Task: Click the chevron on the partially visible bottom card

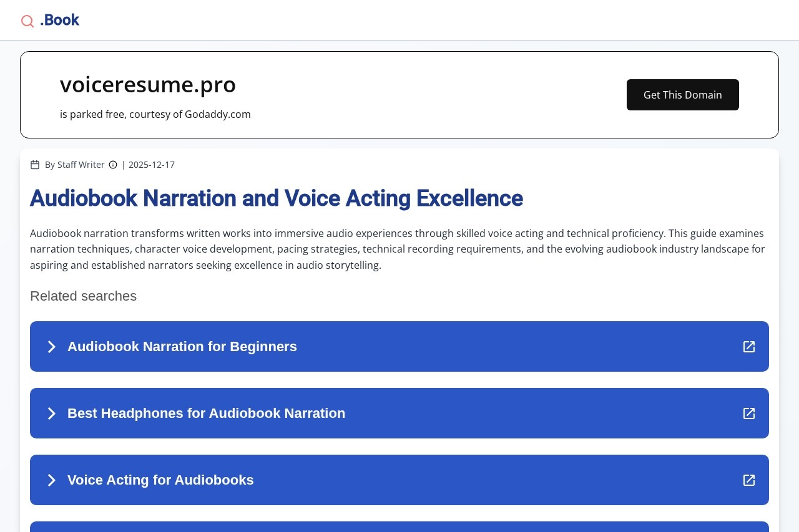Action: tap(52, 528)
